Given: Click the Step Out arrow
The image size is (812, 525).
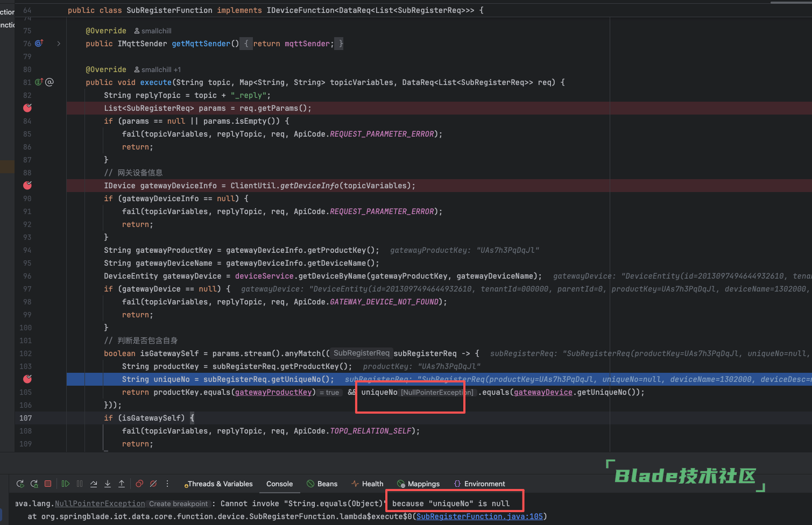Looking at the screenshot, I should (122, 484).
